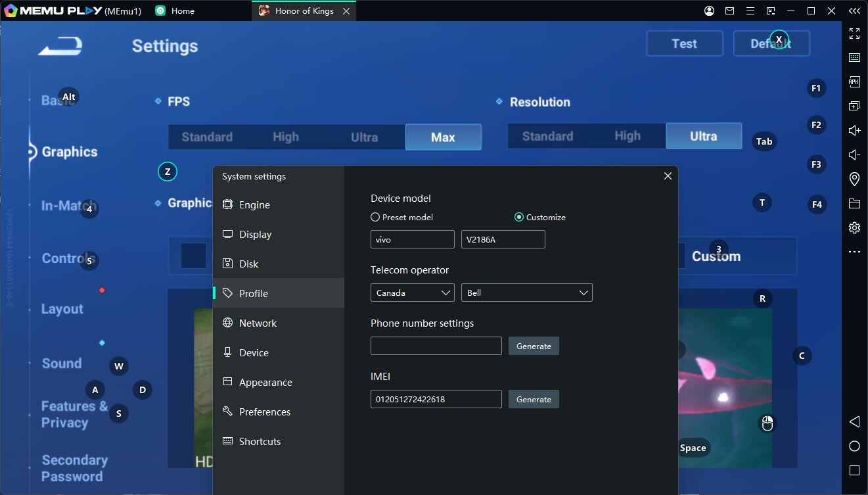This screenshot has width=868, height=495.
Task: Open the shared folder icon
Action: tap(854, 204)
